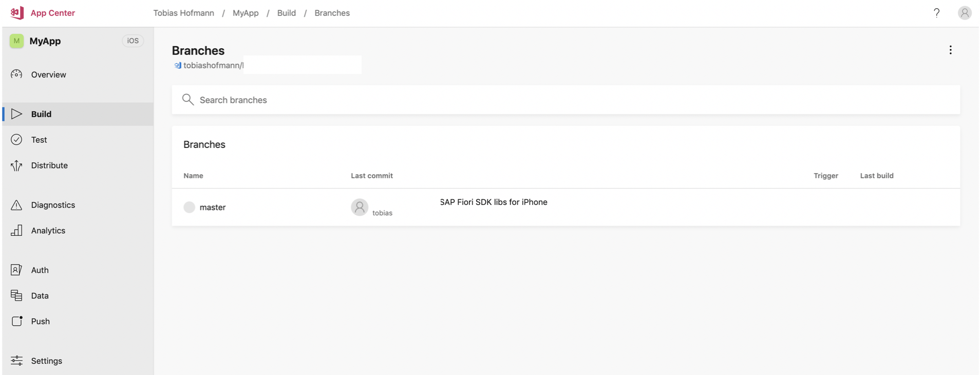Open the three-dot more options menu
This screenshot has width=980, height=375.
click(950, 50)
